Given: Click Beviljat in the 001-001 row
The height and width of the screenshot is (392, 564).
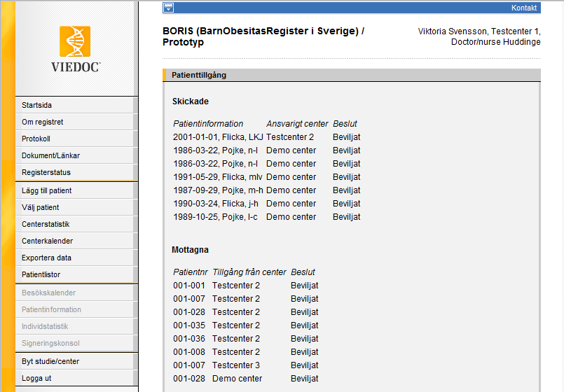Looking at the screenshot, I should 304,286.
